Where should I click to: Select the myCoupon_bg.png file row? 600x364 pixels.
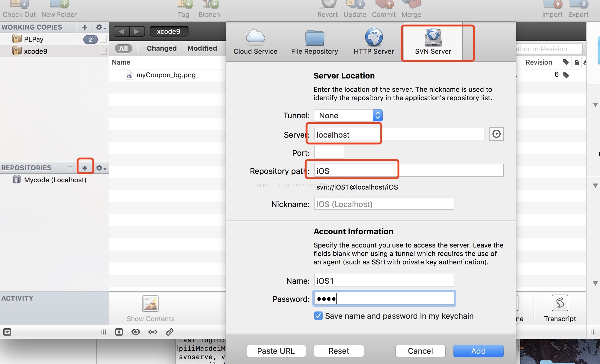[168, 75]
